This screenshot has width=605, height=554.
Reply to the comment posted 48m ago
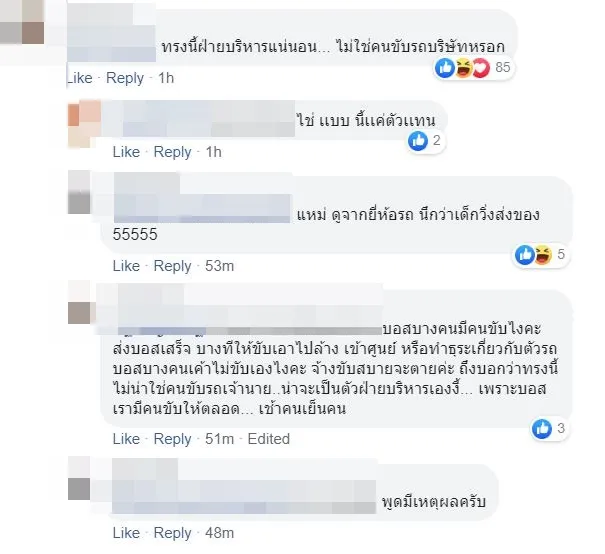(172, 533)
